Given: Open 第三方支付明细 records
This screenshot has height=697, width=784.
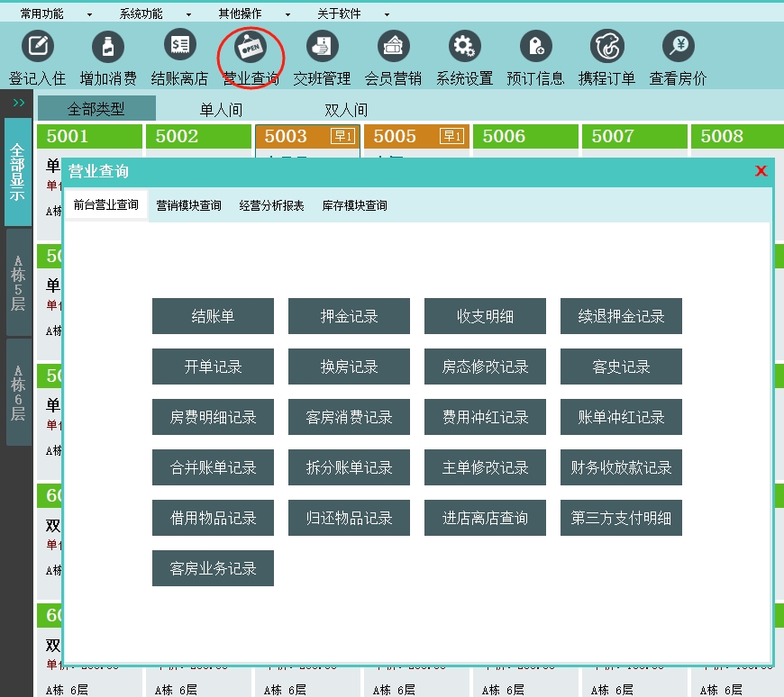Looking at the screenshot, I should click(x=621, y=518).
